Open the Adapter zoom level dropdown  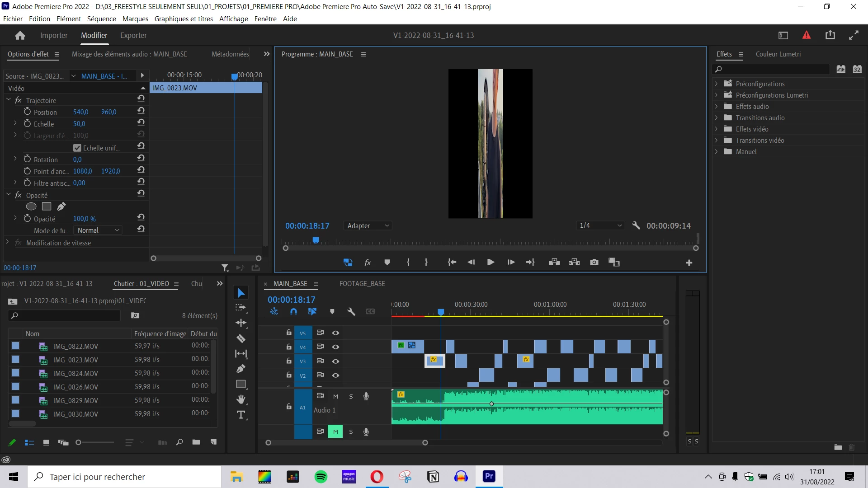click(x=368, y=225)
